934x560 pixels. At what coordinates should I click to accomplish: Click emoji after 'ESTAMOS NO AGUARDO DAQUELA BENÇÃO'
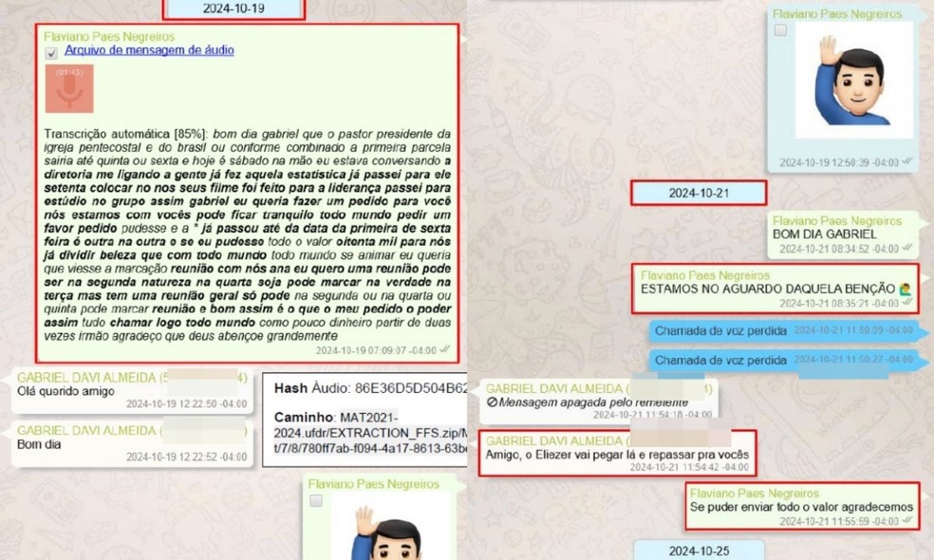tap(905, 289)
